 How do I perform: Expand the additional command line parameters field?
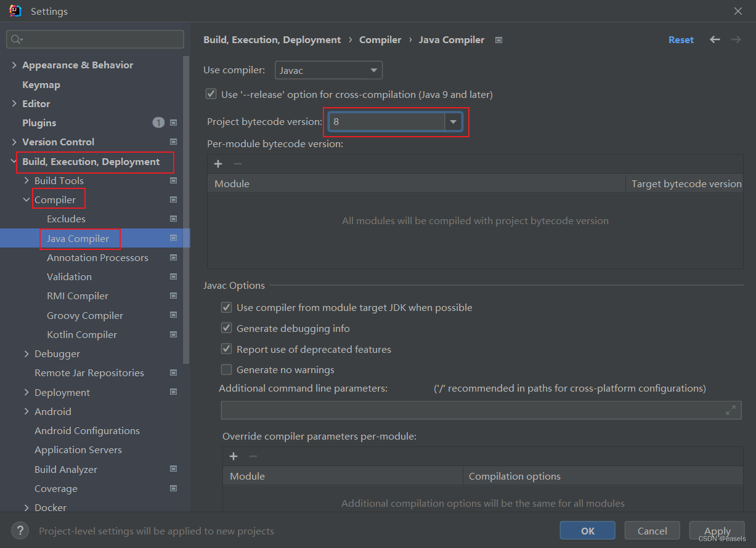[731, 410]
